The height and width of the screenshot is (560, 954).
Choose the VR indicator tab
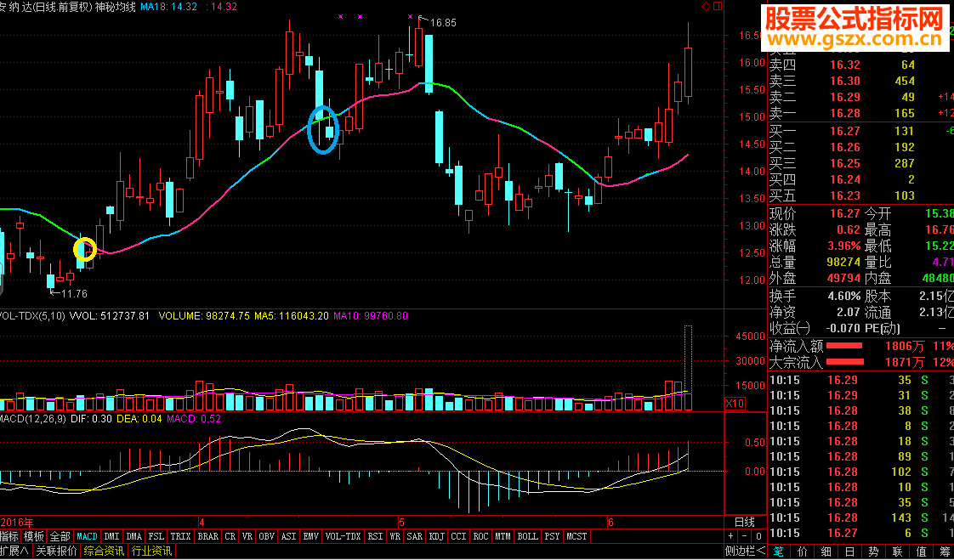[x=247, y=537]
